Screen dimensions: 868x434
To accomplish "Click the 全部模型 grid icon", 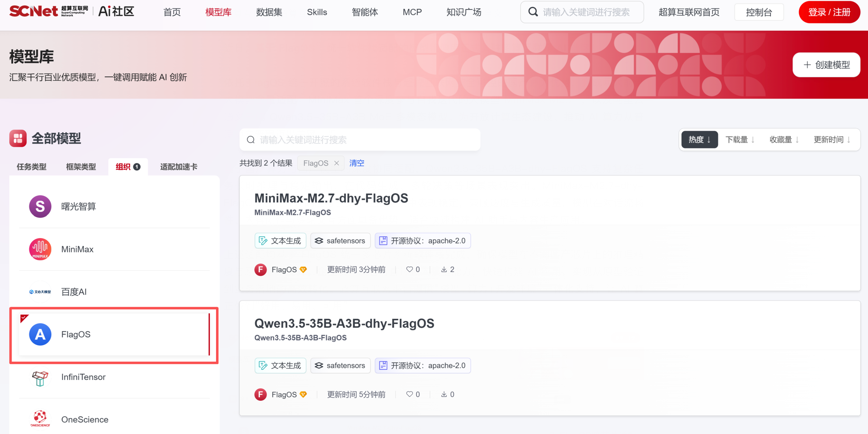I will coord(18,138).
